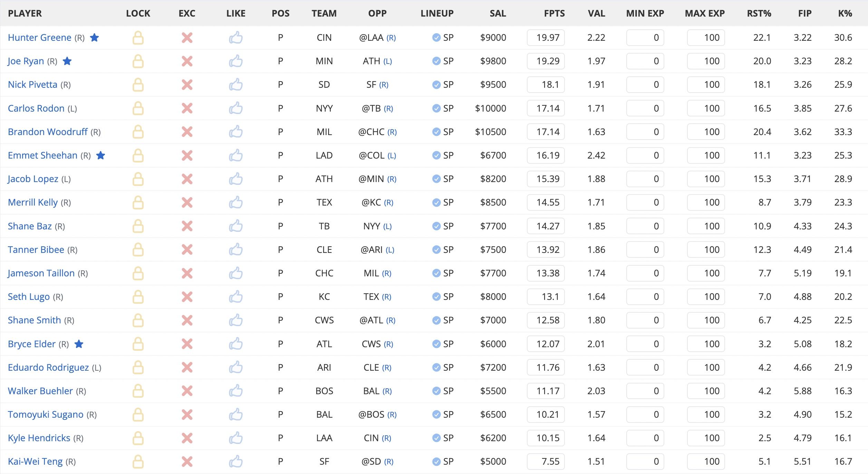Sort table by RST% column header
This screenshot has width=868, height=474.
point(759,13)
